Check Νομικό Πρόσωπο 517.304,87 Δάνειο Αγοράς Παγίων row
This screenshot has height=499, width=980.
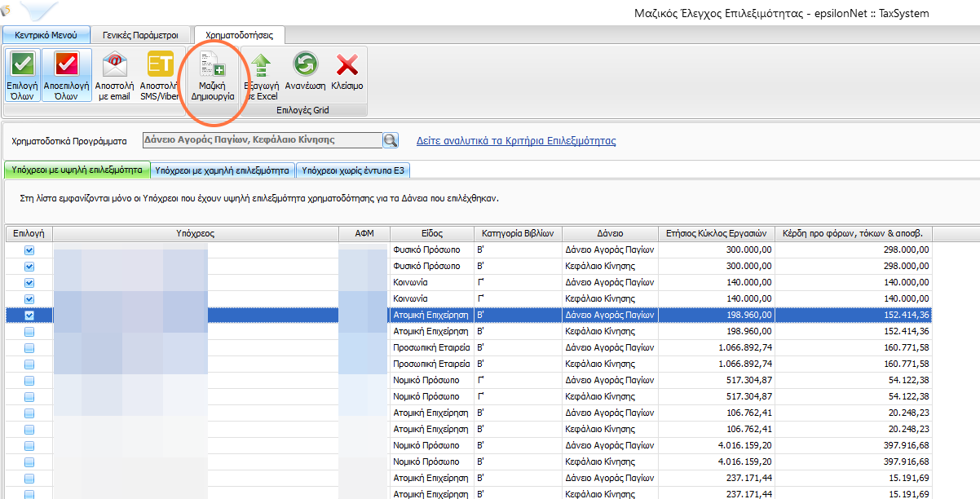pos(29,381)
